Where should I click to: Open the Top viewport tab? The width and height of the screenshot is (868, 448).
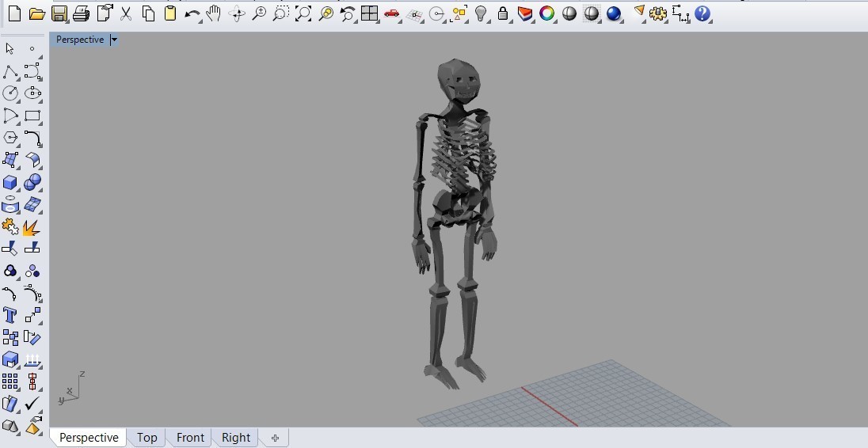147,438
